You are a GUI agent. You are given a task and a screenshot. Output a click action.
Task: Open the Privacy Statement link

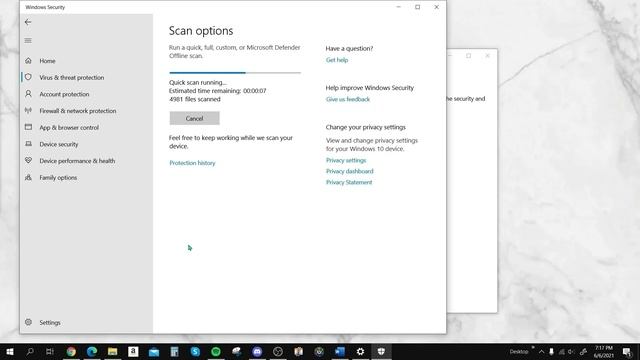pyautogui.click(x=349, y=182)
